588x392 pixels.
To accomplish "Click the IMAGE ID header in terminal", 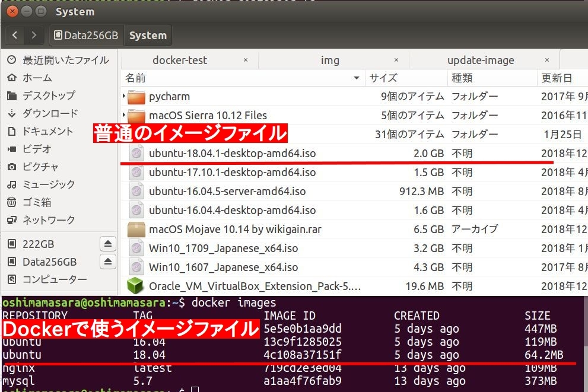I will (290, 315).
